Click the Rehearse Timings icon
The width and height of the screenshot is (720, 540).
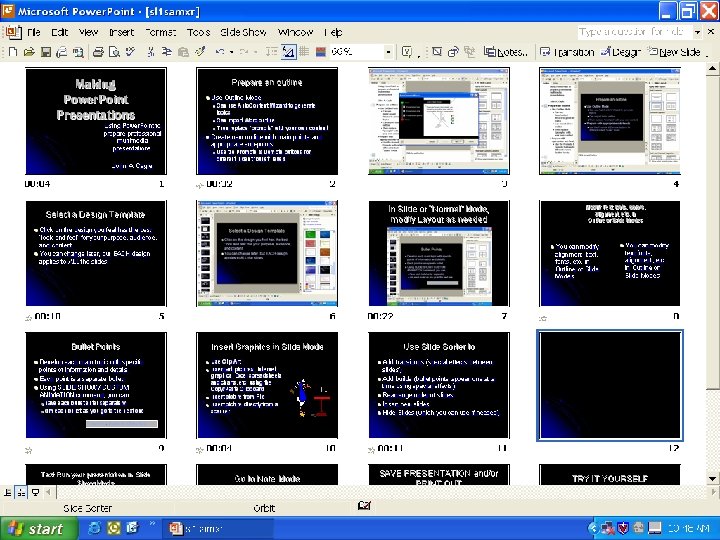(453, 52)
